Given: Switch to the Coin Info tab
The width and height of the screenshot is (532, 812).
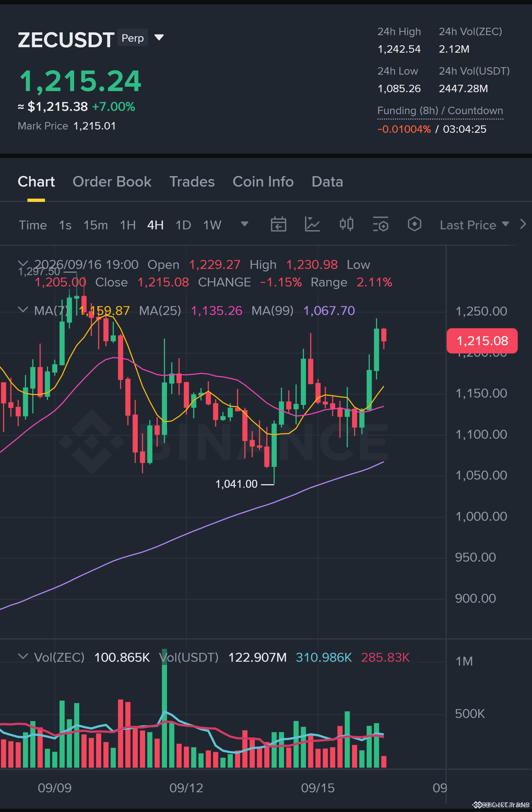Looking at the screenshot, I should 263,182.
